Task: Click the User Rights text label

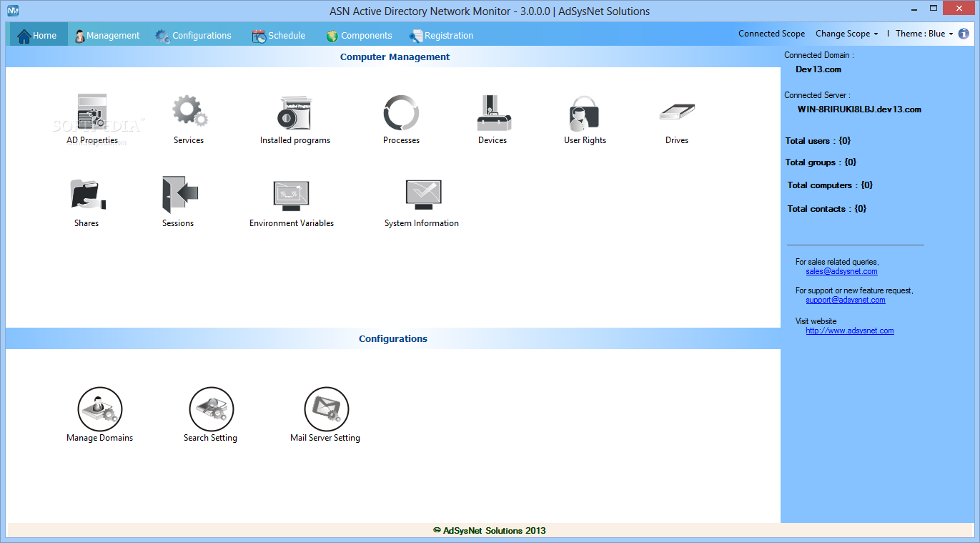Action: point(585,140)
